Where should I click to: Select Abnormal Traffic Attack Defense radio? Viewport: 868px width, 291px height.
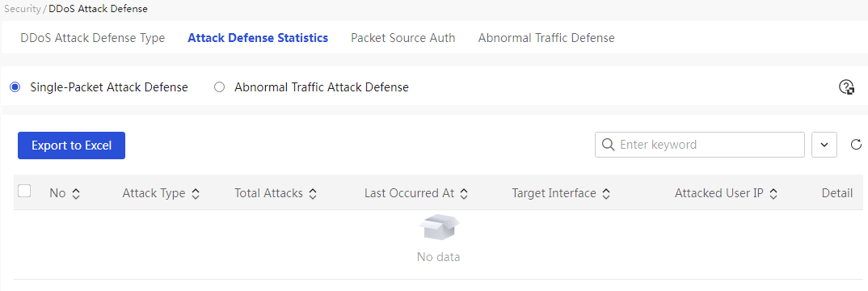tap(219, 86)
